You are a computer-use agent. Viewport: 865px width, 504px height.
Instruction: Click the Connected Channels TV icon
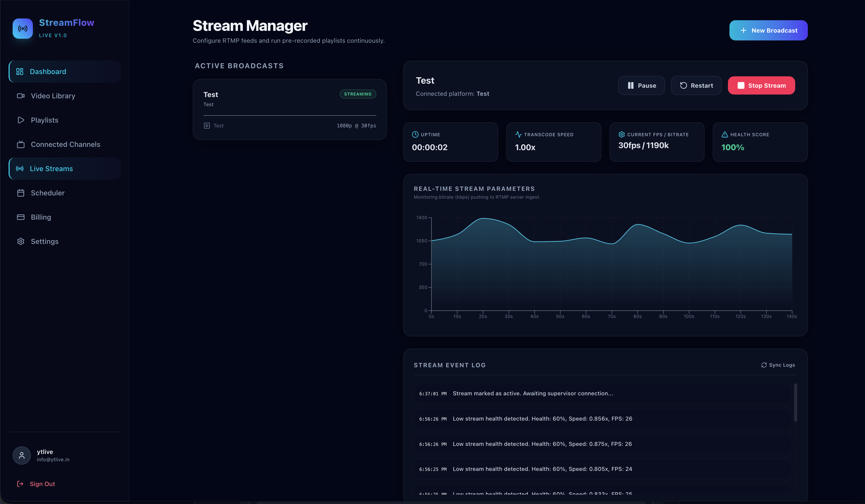(20, 144)
